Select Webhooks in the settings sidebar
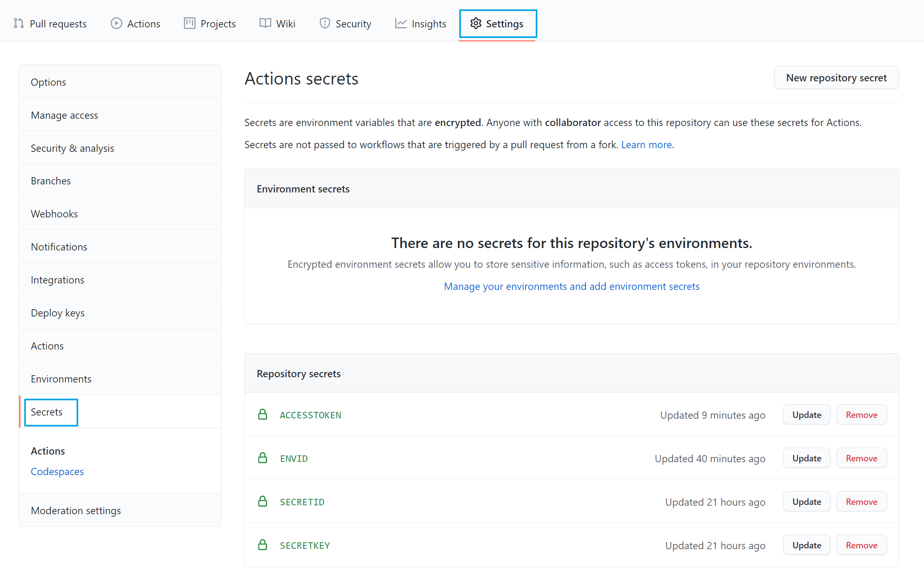924x583 pixels. coord(54,214)
